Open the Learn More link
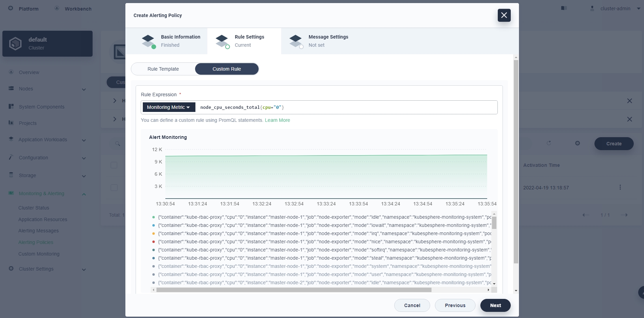 [x=277, y=120]
